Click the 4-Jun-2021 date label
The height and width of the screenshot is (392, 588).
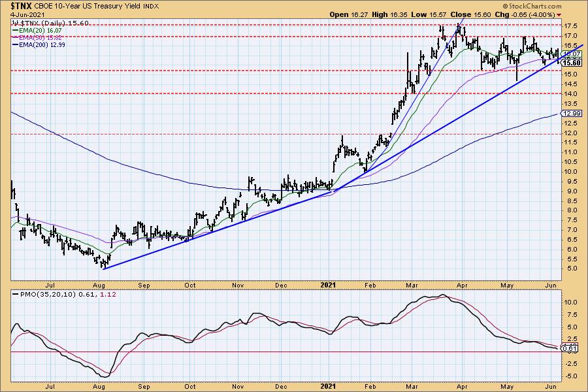22,14
